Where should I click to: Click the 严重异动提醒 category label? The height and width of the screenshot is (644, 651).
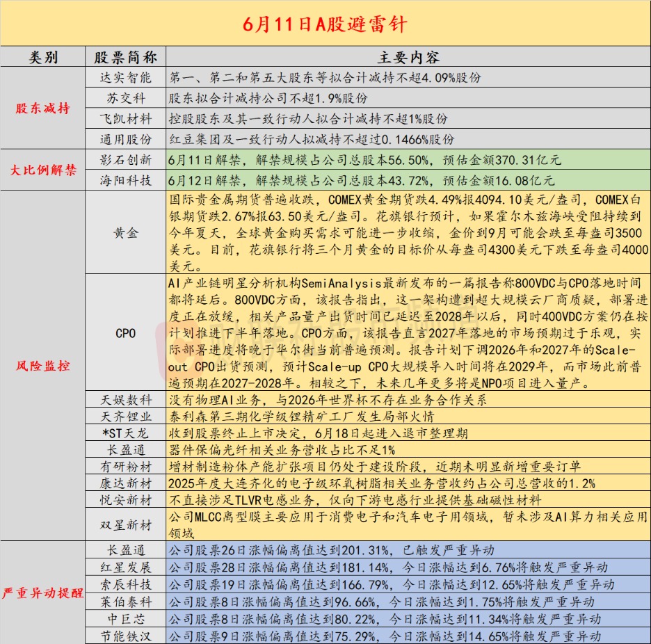coord(42,593)
